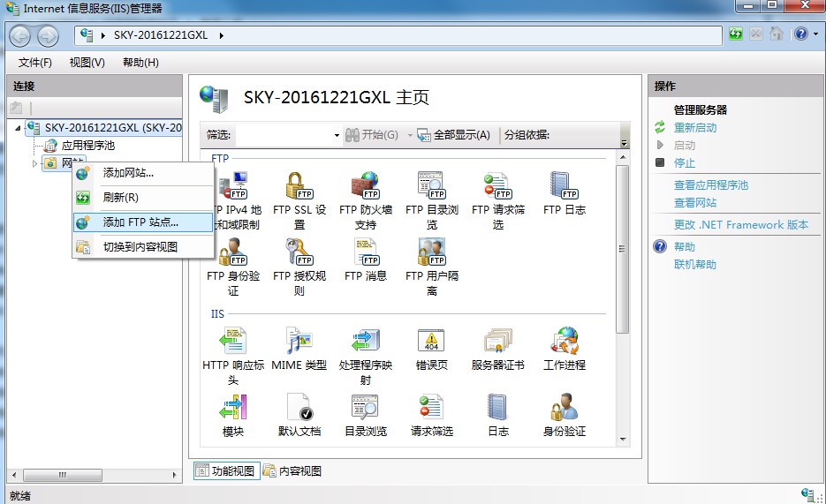The height and width of the screenshot is (504, 826).
Task: Click vertical scrollbar thumb in feature view
Action: click(622, 250)
